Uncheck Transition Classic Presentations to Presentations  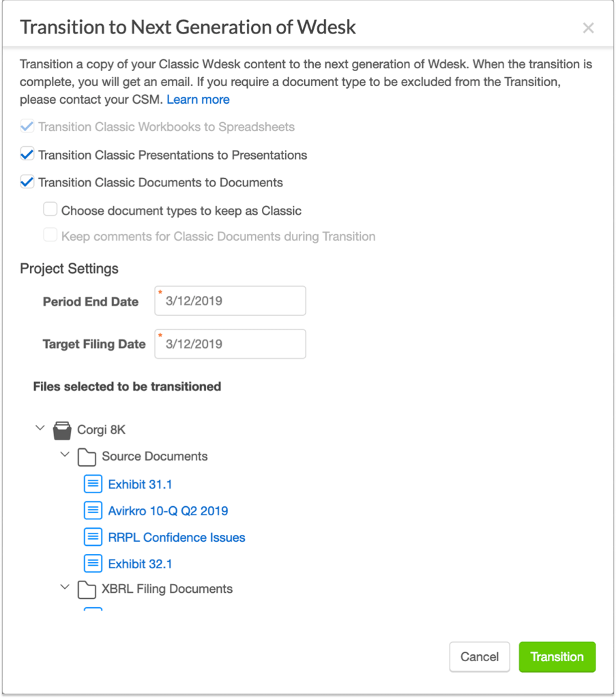[27, 155]
